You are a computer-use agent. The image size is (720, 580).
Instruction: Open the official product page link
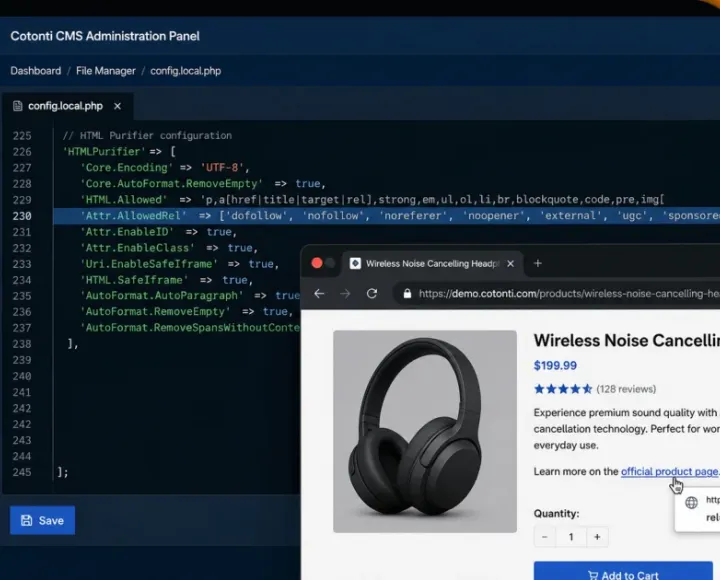pyautogui.click(x=670, y=472)
